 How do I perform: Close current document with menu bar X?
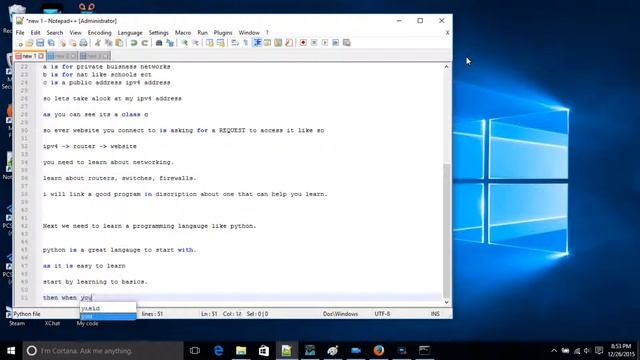[x=447, y=33]
